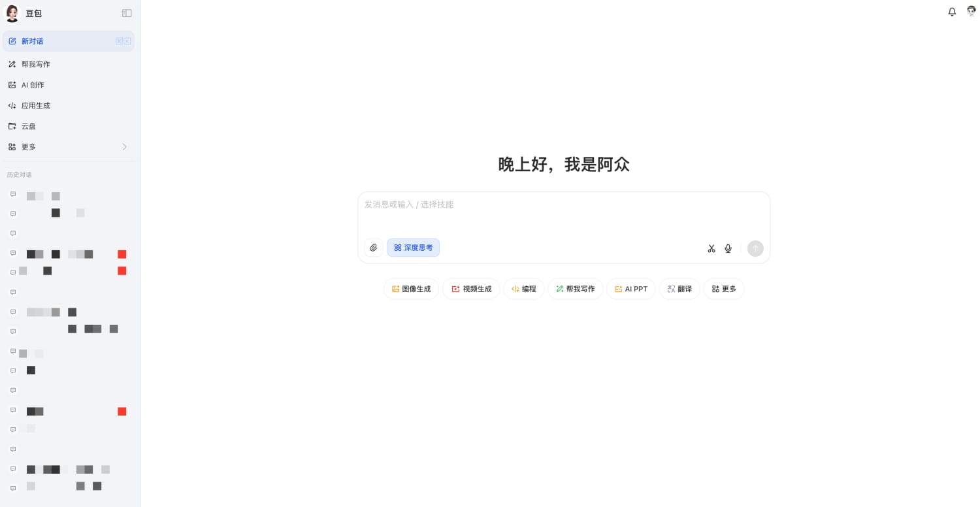The image size is (980, 507).
Task: Toggle 深度思考 deep thinking mode
Action: pos(413,248)
